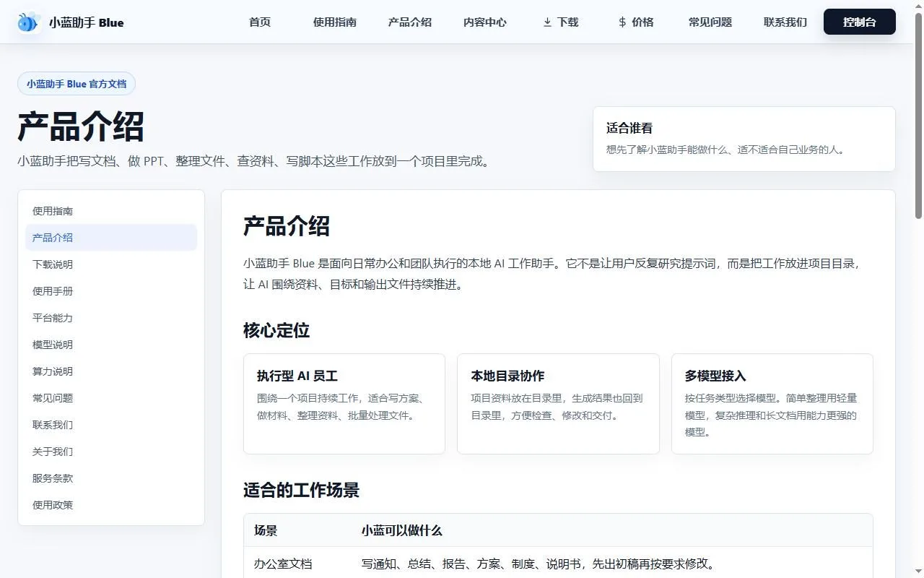
Task: Open 平台能力 in the sidebar
Action: click(111, 318)
